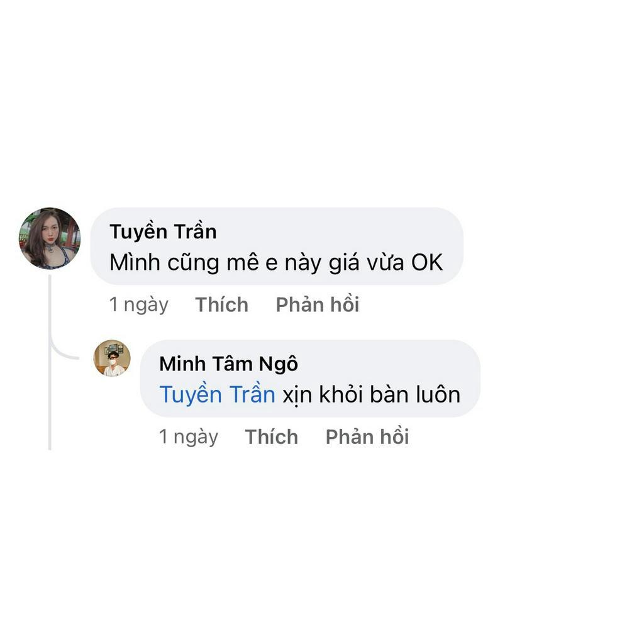Click the word "luôn" ending the reply

click(438, 394)
